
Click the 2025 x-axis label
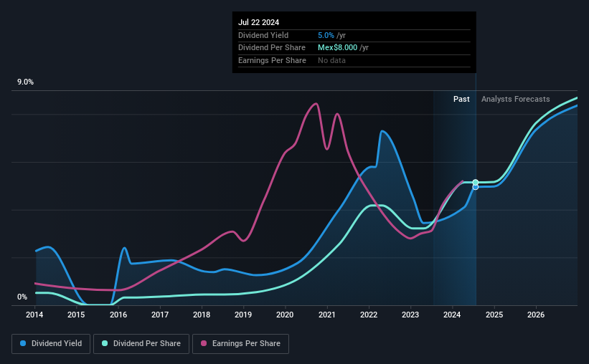pyautogui.click(x=494, y=315)
